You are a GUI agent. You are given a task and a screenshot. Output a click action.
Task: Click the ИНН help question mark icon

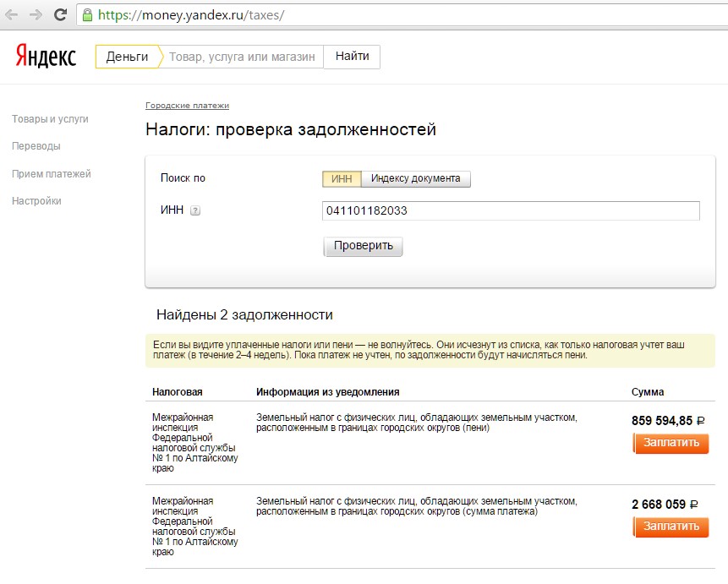click(x=195, y=211)
